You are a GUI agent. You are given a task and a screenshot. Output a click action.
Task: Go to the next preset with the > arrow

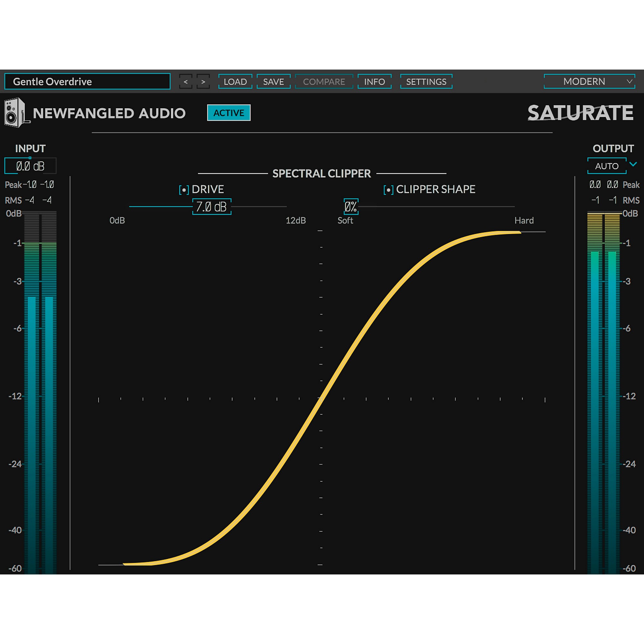point(203,82)
